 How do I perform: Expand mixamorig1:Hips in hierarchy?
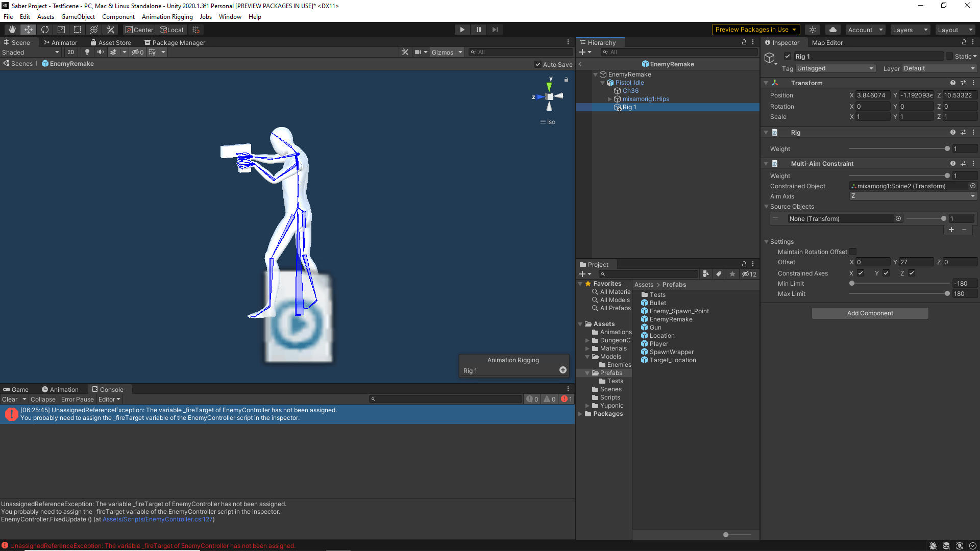click(x=609, y=99)
